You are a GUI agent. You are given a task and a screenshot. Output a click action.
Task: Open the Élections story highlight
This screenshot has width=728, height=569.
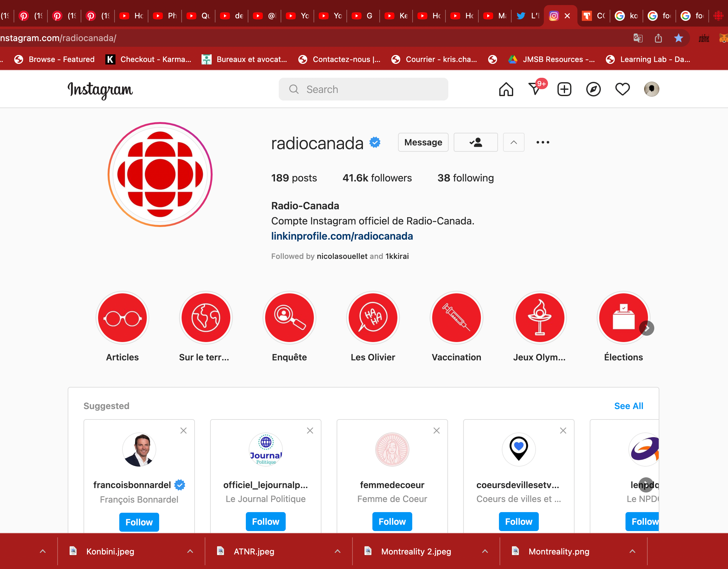pos(623,318)
